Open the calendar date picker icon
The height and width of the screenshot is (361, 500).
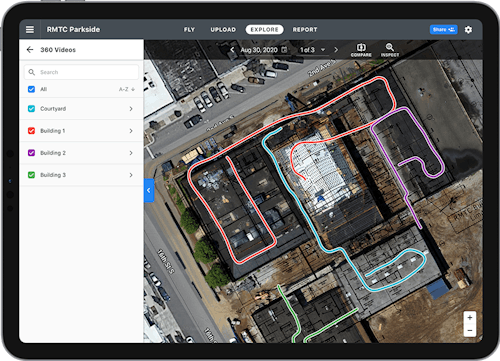(x=284, y=50)
